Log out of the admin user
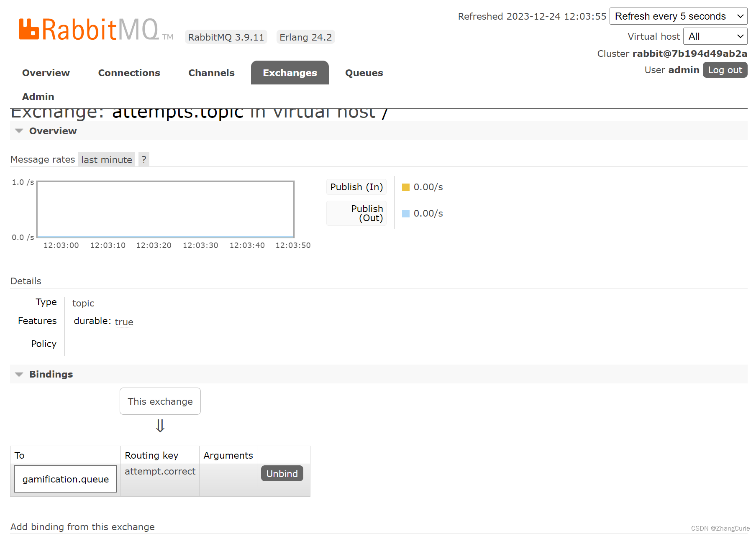 coord(725,70)
